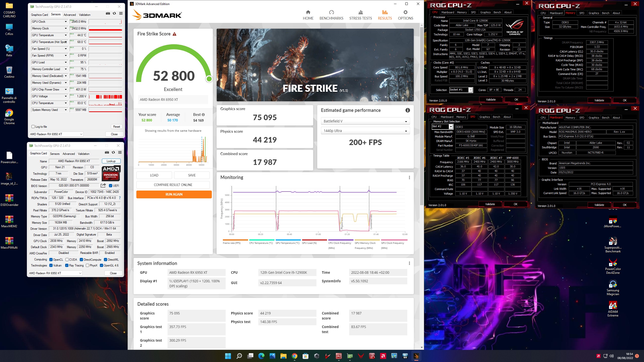Open System information three-dot menu

coord(409,263)
